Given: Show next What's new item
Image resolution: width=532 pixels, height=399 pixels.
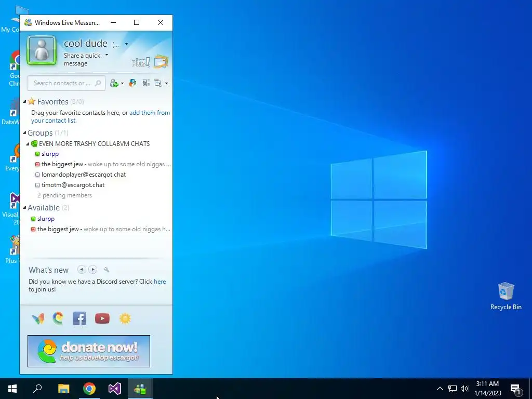Looking at the screenshot, I should pos(92,270).
